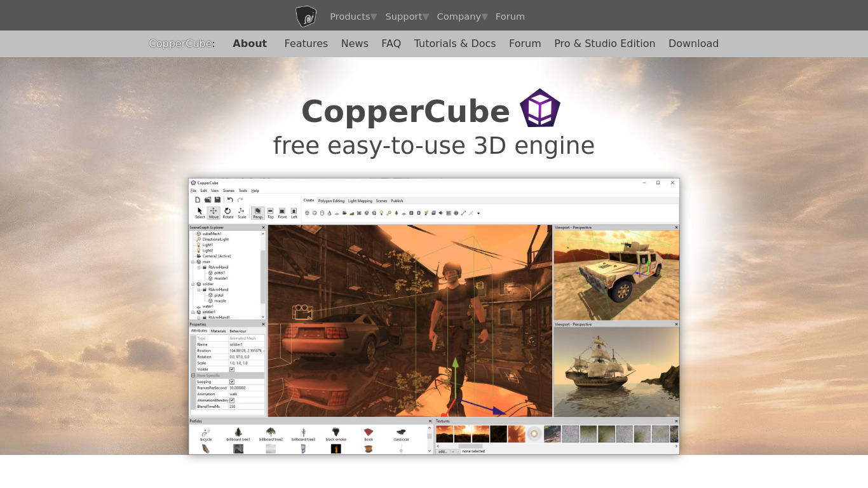Click the sound speaker icon in the Create toolbar

point(441,213)
